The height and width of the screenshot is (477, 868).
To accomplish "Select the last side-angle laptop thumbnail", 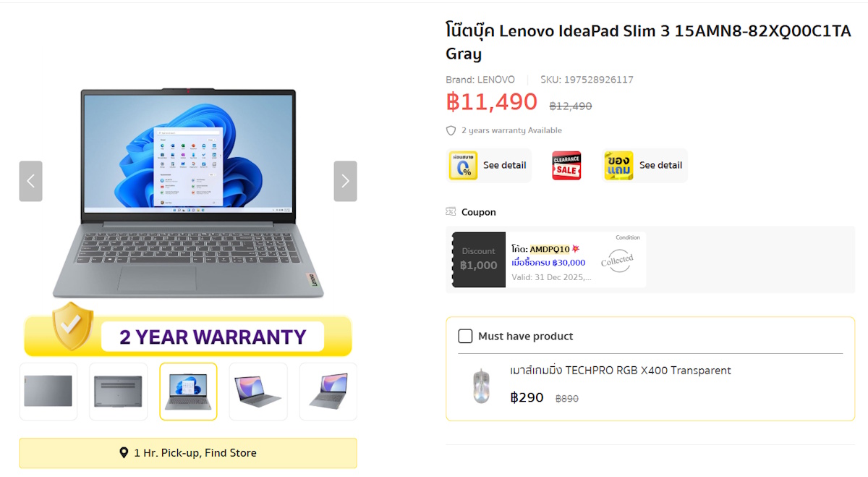I will [x=328, y=391].
